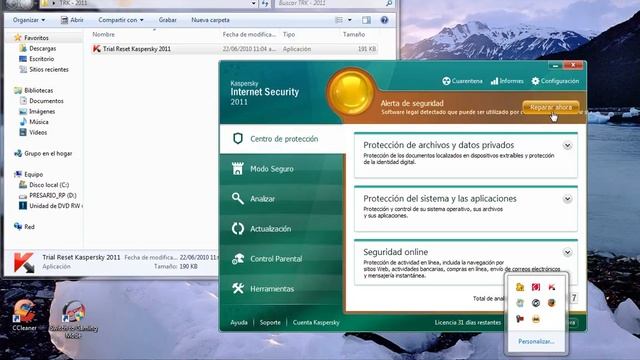This screenshot has width=640, height=360.
Task: Open Compartir con dropdown
Action: pos(121,20)
